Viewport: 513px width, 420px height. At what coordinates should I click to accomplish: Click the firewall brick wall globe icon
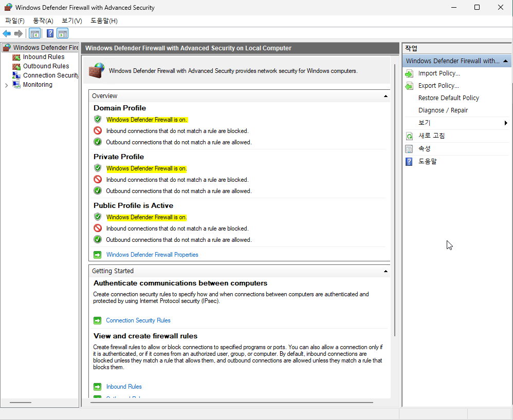coord(97,70)
